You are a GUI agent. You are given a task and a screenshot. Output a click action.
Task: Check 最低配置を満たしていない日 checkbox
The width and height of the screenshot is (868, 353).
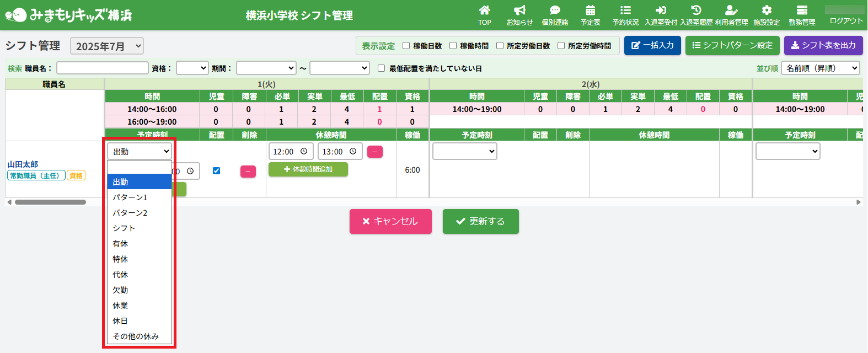pyautogui.click(x=381, y=68)
